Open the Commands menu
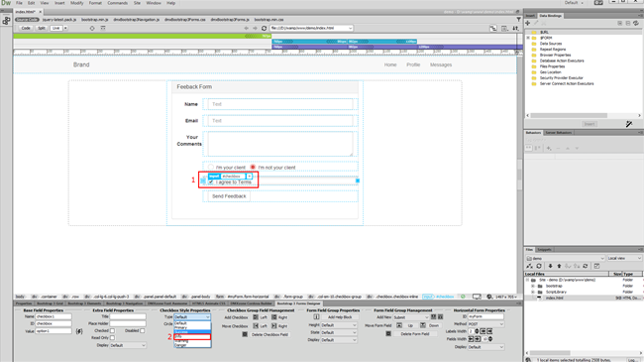Image resolution: width=644 pixels, height=362 pixels. [118, 3]
